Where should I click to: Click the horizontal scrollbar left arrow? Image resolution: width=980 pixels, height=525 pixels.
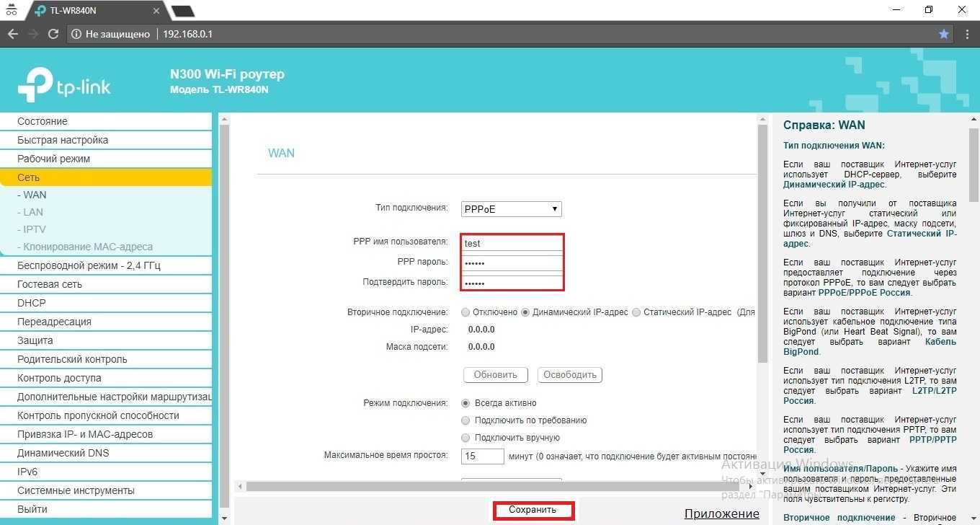coord(240,486)
